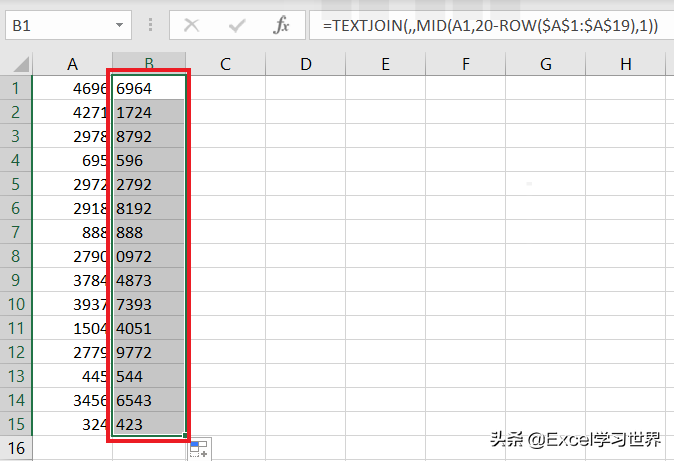Select row 9 header
Image resolution: width=674 pixels, height=461 pixels.
click(x=16, y=280)
